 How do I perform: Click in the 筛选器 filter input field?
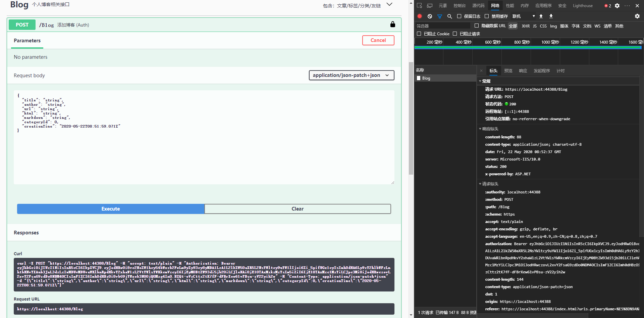click(x=443, y=26)
